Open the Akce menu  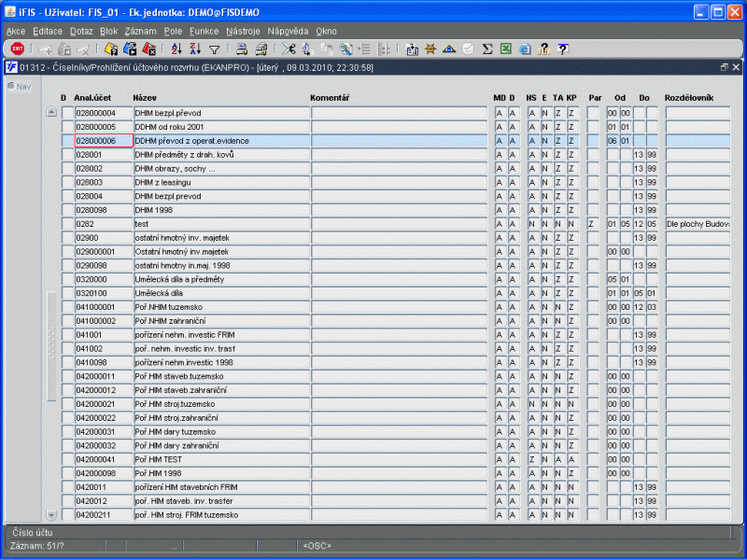16,31
